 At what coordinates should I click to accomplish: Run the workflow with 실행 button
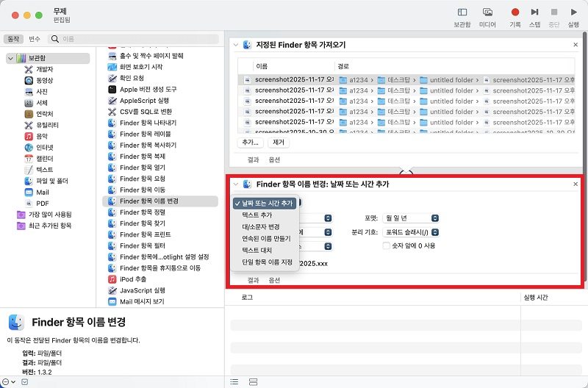coord(573,12)
